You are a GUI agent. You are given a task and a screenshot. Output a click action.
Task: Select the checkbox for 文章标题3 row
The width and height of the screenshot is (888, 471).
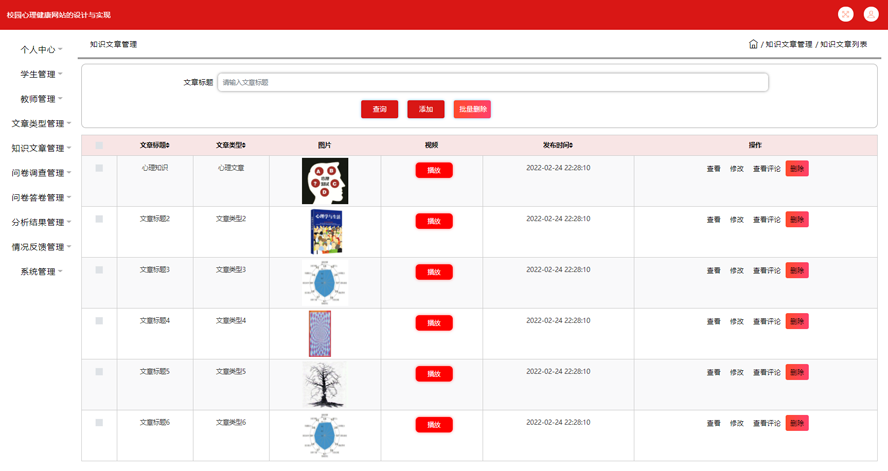(99, 270)
